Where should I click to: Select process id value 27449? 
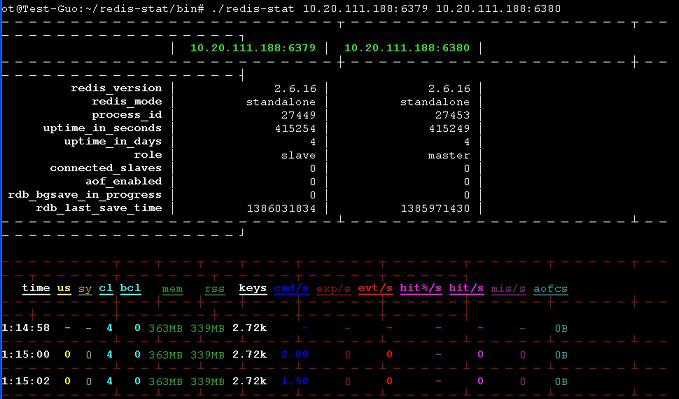298,115
